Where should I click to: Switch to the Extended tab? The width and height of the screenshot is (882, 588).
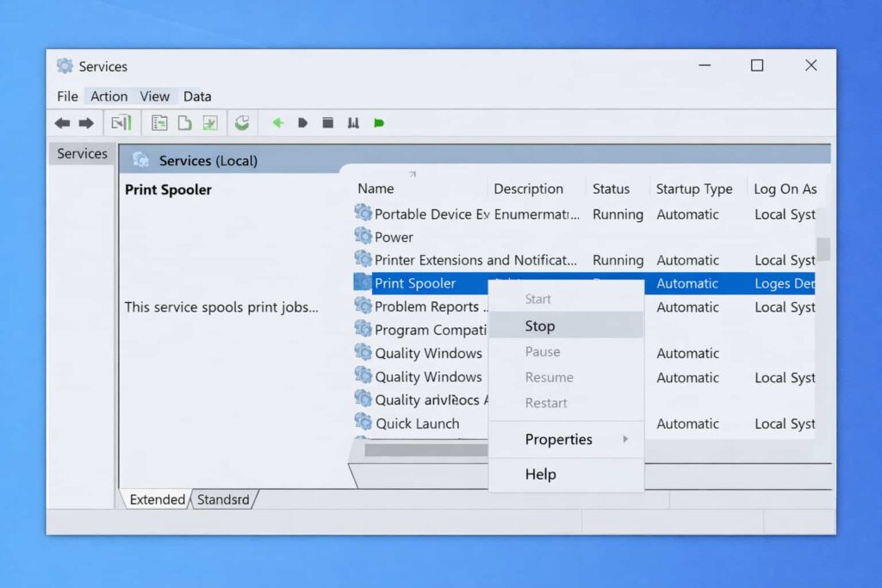(157, 499)
